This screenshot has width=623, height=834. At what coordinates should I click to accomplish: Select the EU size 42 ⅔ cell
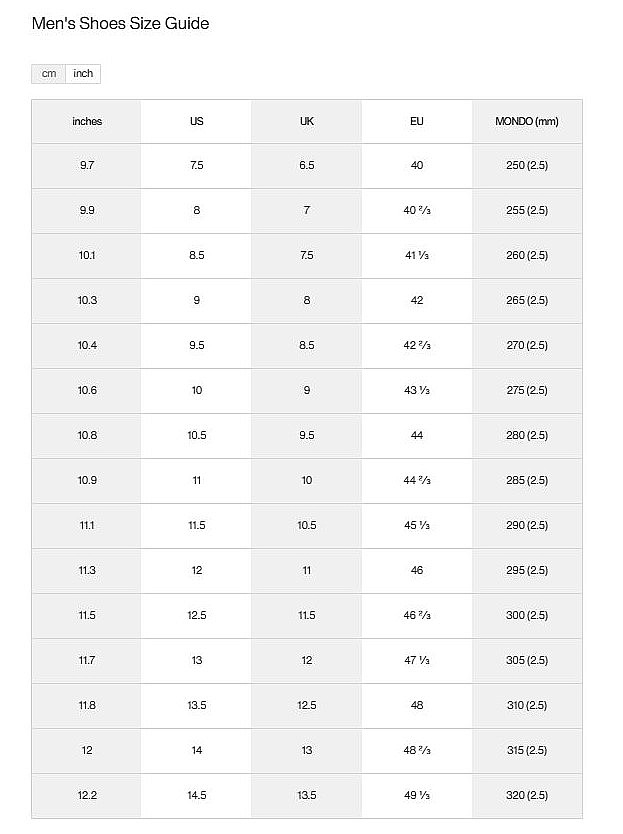point(417,345)
